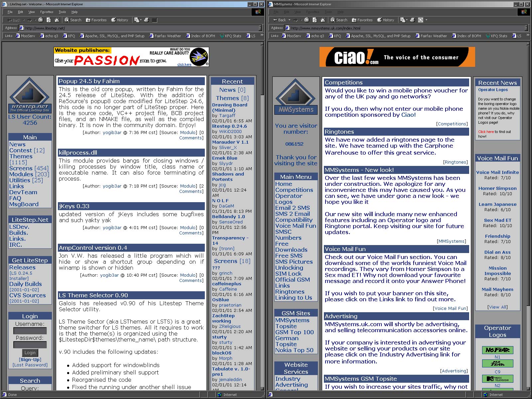Open Forward history dropdown in MMSystems window

coord(301,20)
